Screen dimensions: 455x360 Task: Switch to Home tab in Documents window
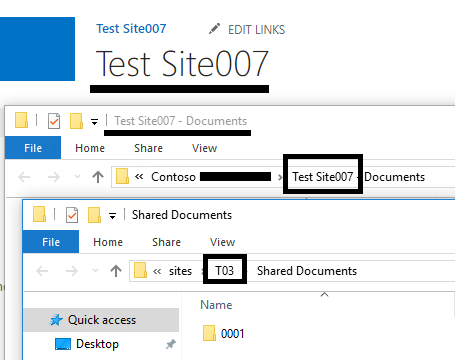coord(90,148)
